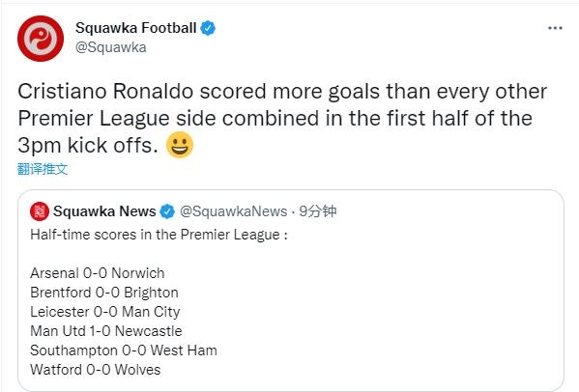Select the main tweet text about Cristiano Ronaldo
Viewport: 579px width, 392px height.
click(282, 118)
